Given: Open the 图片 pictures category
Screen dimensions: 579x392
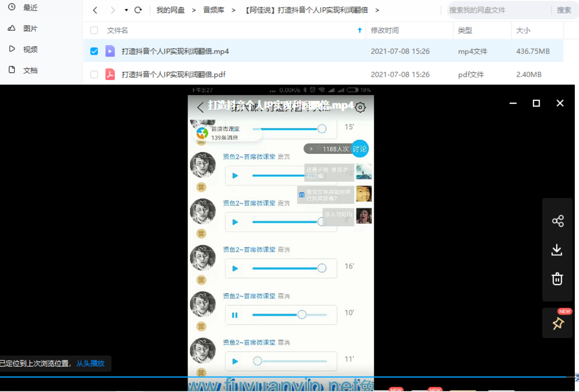Looking at the screenshot, I should [x=30, y=28].
